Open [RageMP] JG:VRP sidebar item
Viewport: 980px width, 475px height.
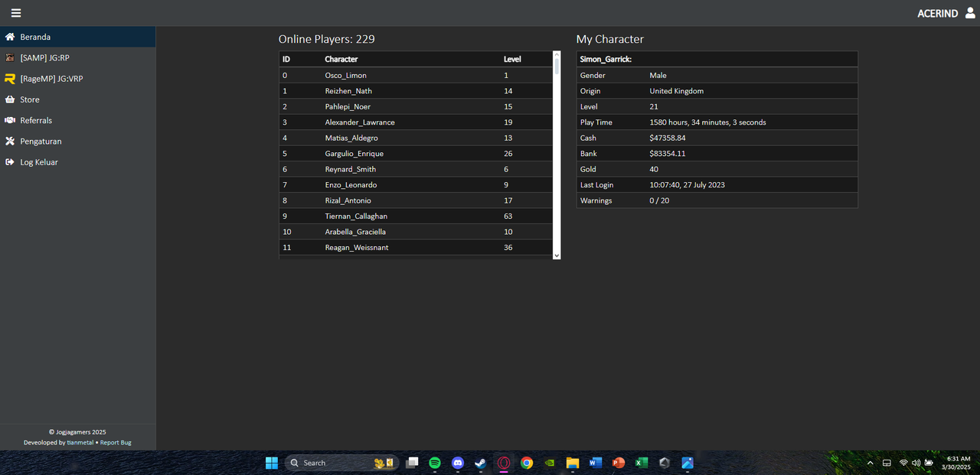(x=78, y=79)
